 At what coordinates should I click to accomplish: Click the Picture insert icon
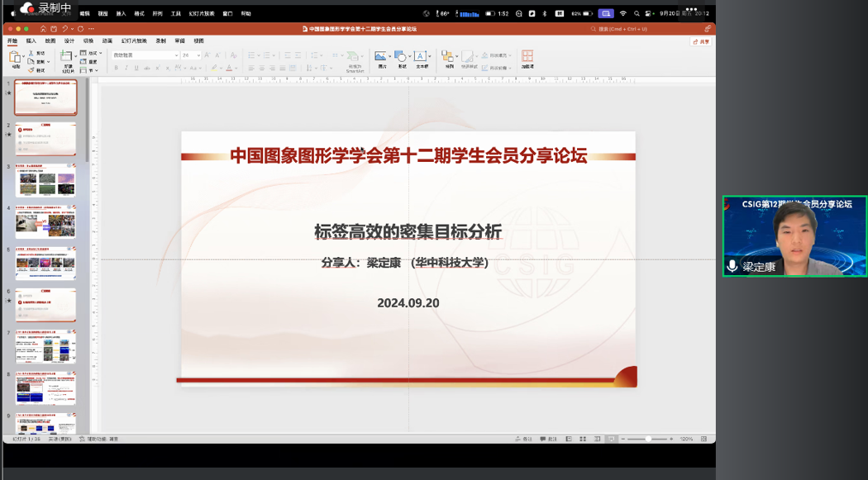tap(379, 56)
